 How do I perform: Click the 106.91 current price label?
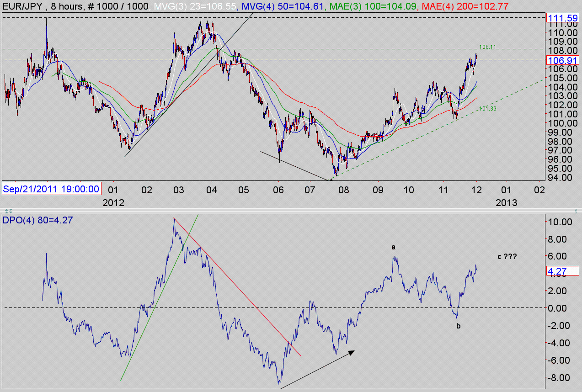pos(563,60)
